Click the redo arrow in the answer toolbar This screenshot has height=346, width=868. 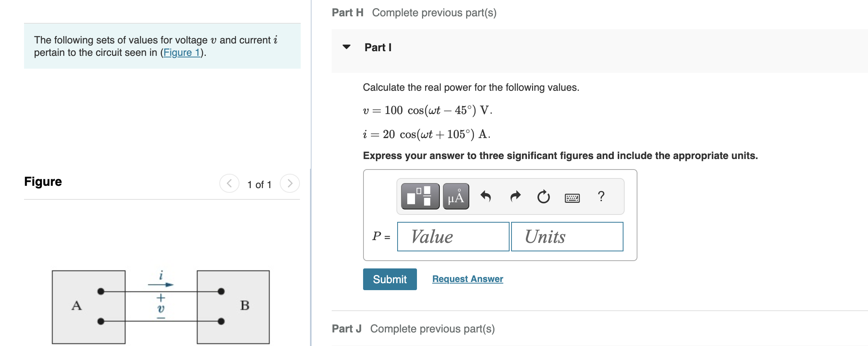[x=515, y=197]
